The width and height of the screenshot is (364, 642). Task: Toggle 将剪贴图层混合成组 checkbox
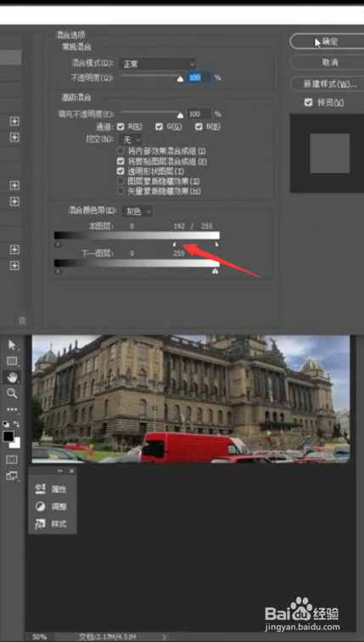click(x=120, y=160)
